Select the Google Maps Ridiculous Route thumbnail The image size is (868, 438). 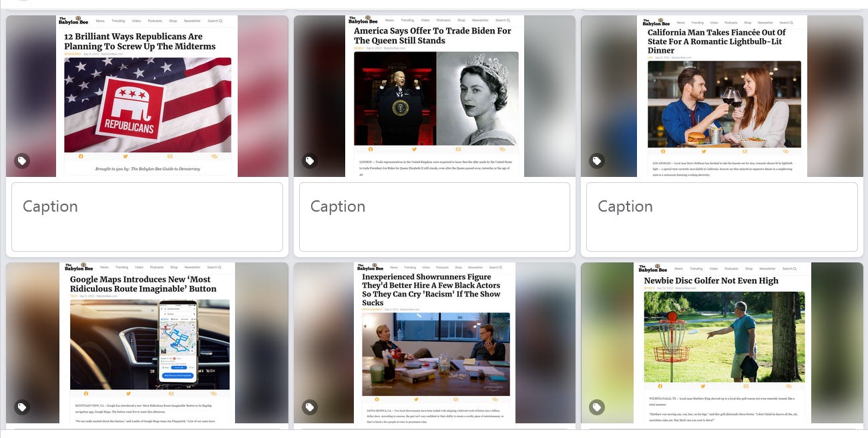point(147,343)
